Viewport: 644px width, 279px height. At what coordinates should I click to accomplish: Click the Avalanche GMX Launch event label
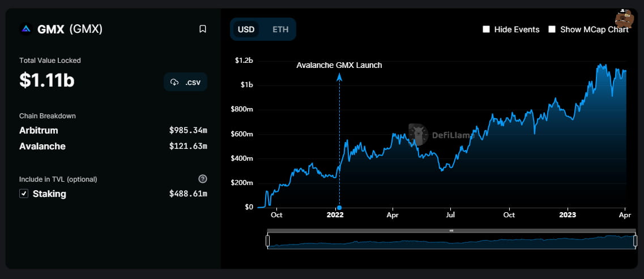[339, 65]
